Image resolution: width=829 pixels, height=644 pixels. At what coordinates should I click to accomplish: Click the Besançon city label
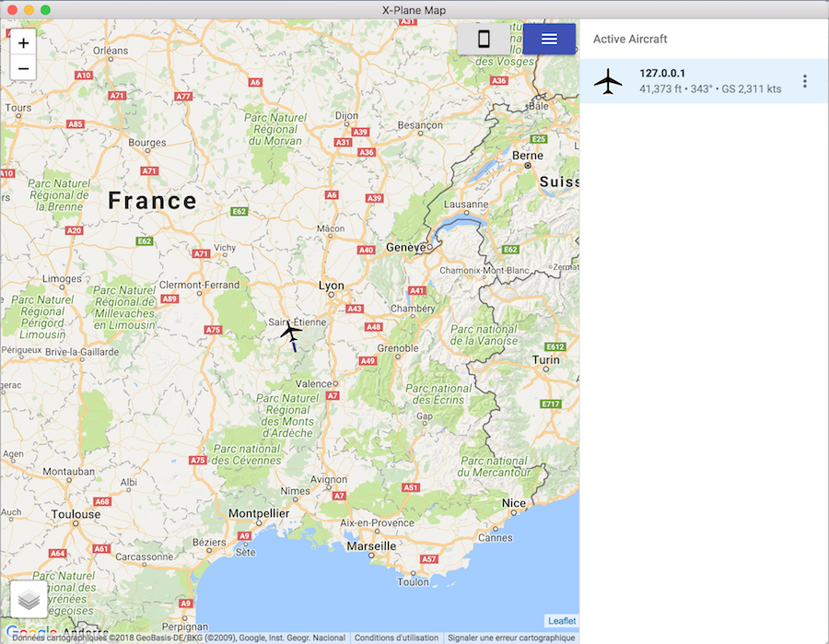[x=420, y=125]
